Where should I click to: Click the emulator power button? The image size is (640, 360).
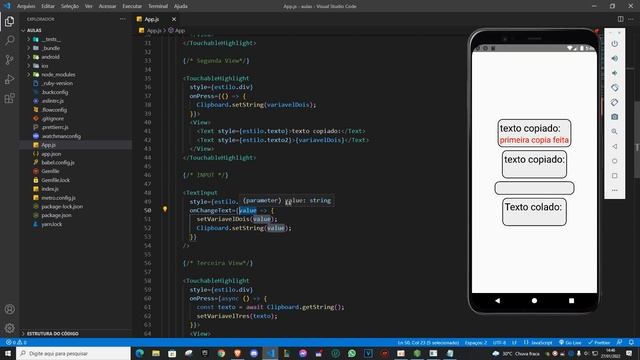click(615, 44)
